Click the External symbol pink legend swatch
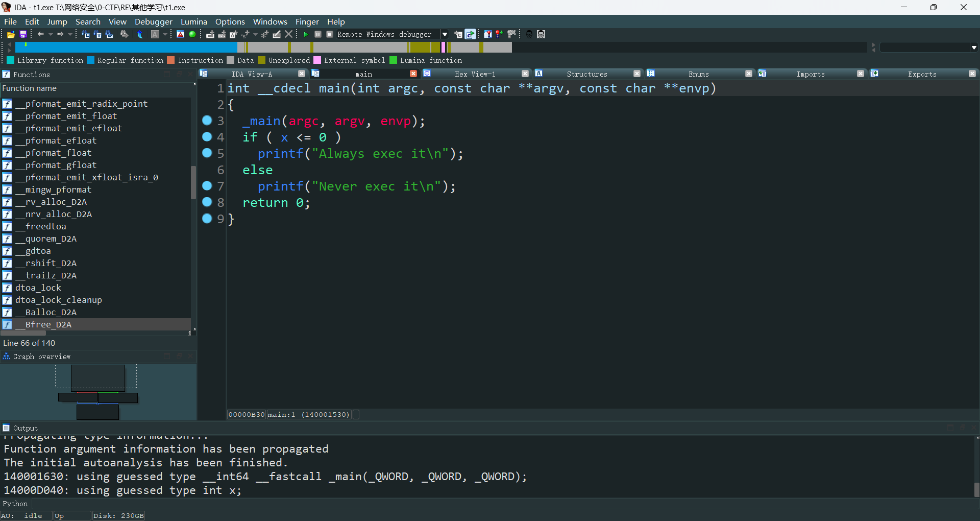980x521 pixels. coord(317,60)
